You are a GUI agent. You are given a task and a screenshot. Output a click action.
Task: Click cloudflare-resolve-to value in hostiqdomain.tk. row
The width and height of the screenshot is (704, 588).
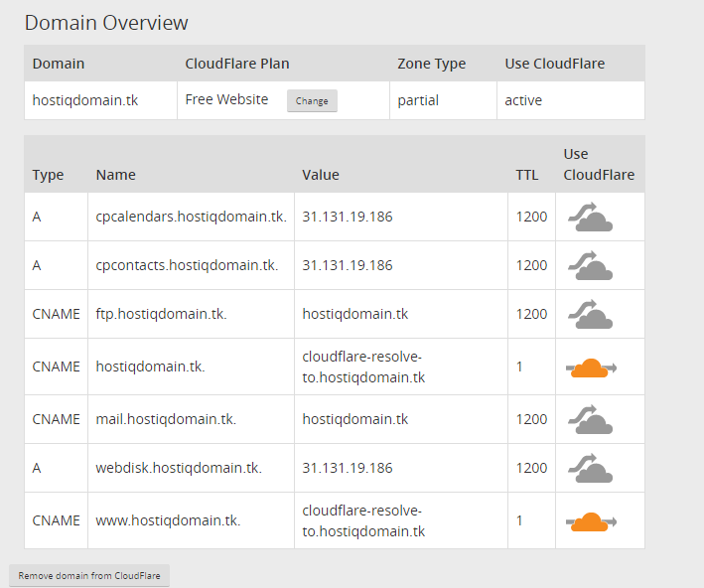pos(363,367)
